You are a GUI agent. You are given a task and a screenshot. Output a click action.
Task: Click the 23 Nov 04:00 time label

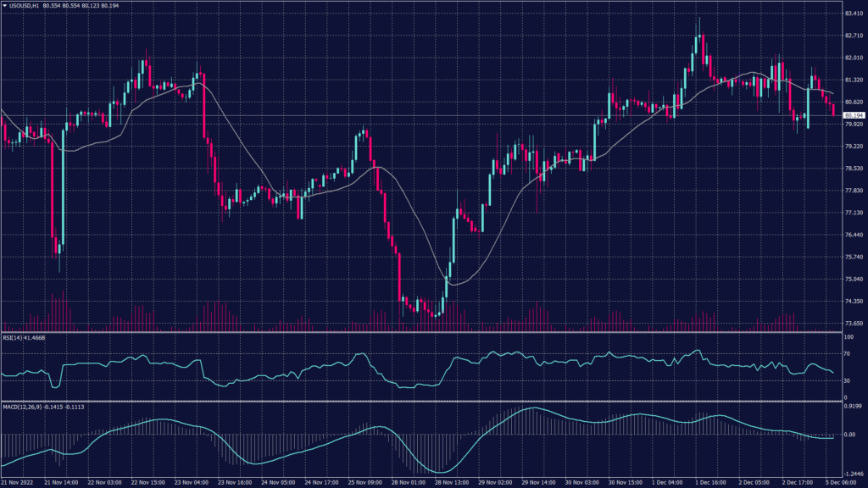pyautogui.click(x=191, y=482)
